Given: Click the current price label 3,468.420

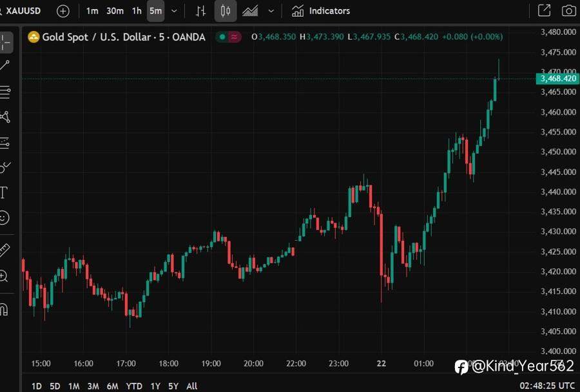Looking at the screenshot, I should tap(557, 79).
